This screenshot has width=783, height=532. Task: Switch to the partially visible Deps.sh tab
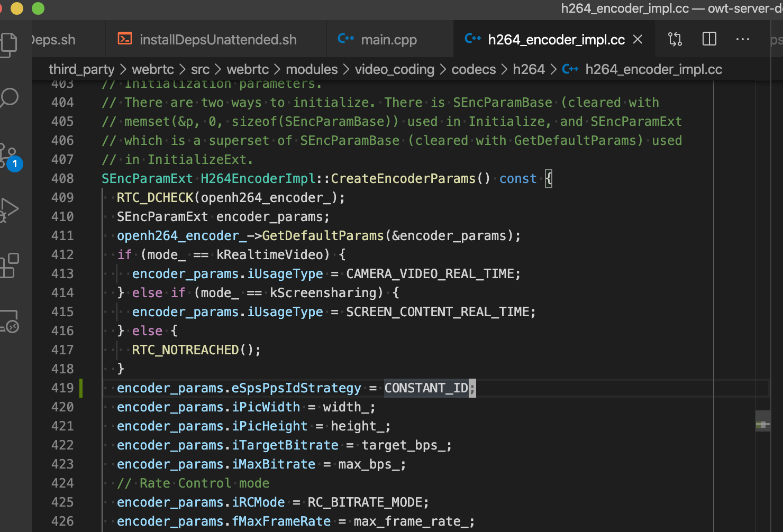[68, 40]
